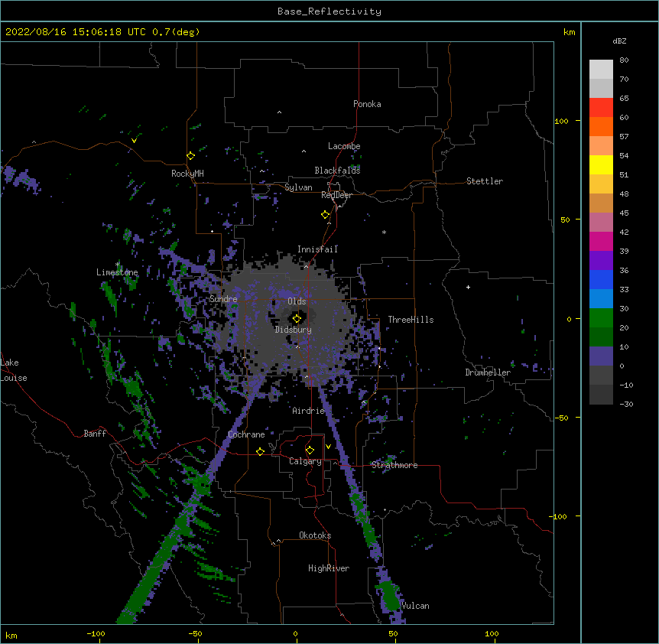Click the Base_Reflectivity title text
The image size is (659, 644).
coord(329,11)
